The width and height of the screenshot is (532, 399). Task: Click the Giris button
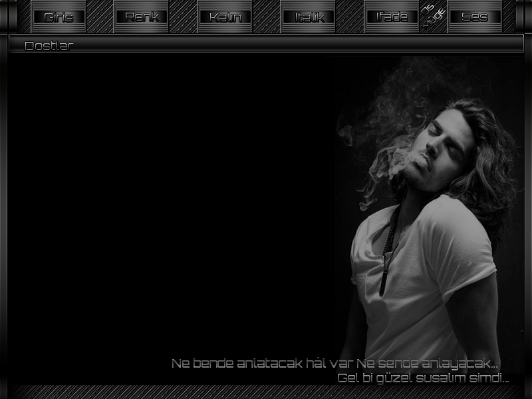tap(59, 17)
